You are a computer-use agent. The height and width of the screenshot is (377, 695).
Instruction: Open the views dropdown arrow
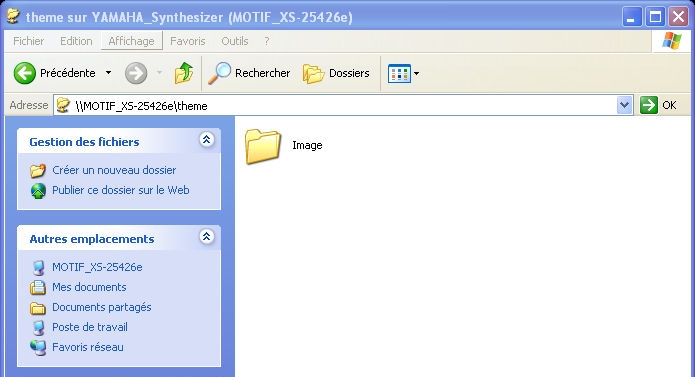pos(416,74)
